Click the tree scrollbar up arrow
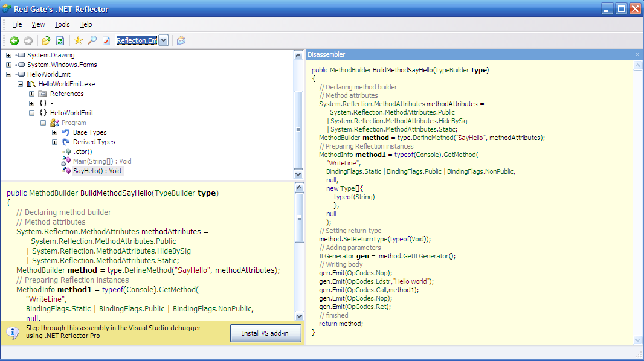The width and height of the screenshot is (644, 361). [298, 55]
